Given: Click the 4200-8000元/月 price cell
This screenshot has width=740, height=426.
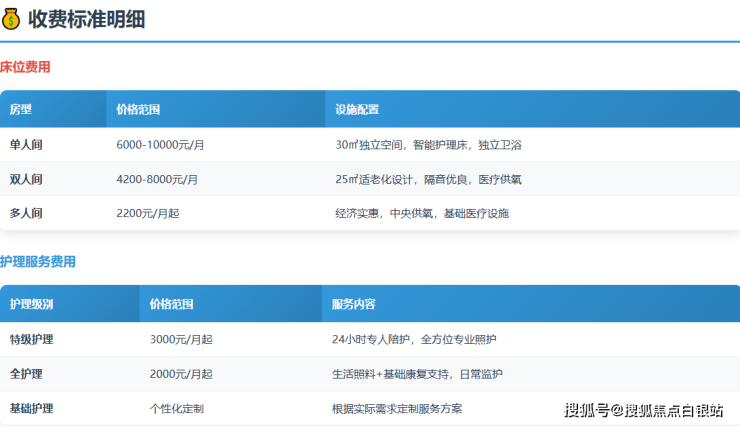Looking at the screenshot, I should point(157,179).
